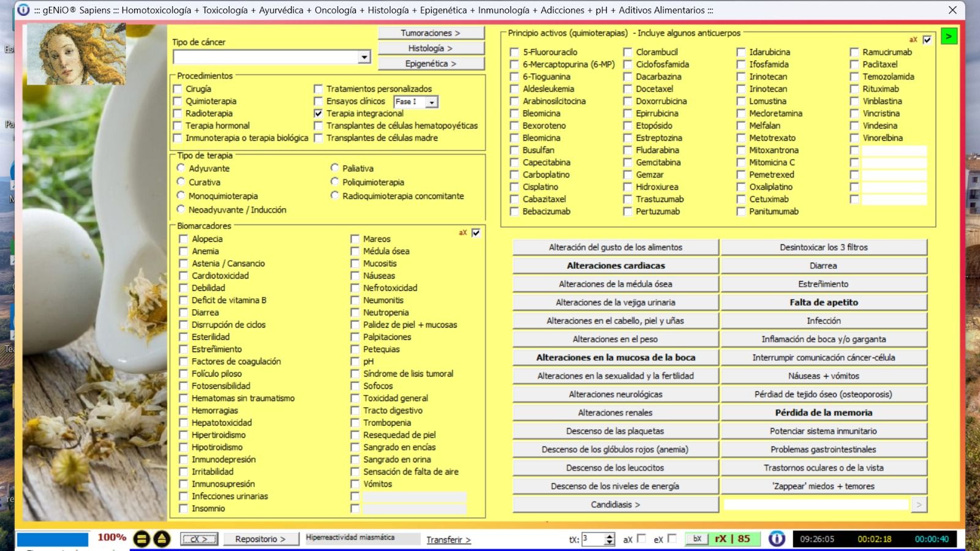This screenshot has height=551, width=980.
Task: Click Alteraciones en la mucosa de la boca
Action: click(616, 358)
